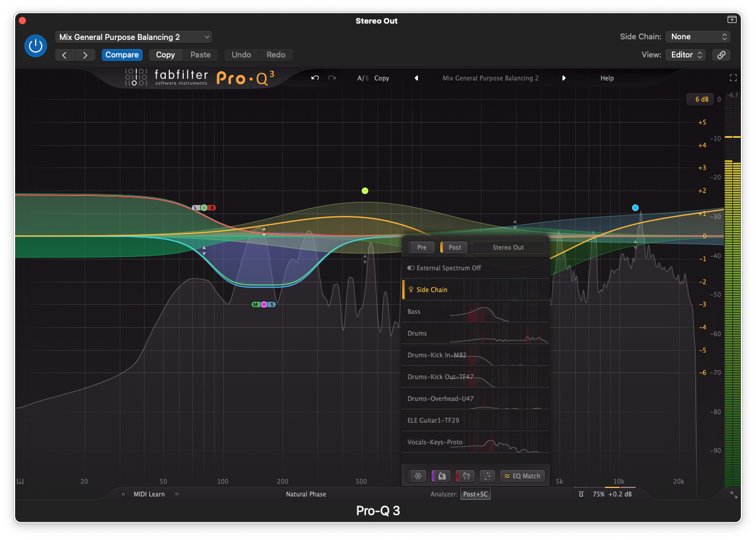
Task: Click the analyzer Freeze snowflake icon
Action: (x=417, y=476)
